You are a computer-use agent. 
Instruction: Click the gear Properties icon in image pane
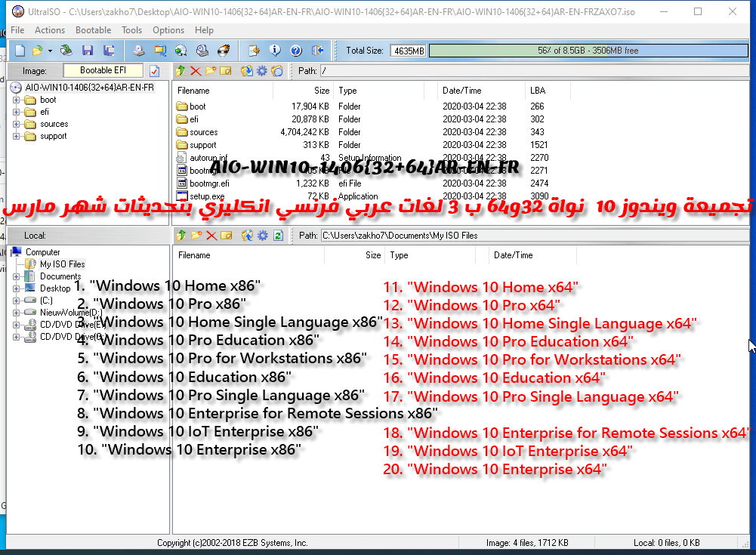coord(262,71)
